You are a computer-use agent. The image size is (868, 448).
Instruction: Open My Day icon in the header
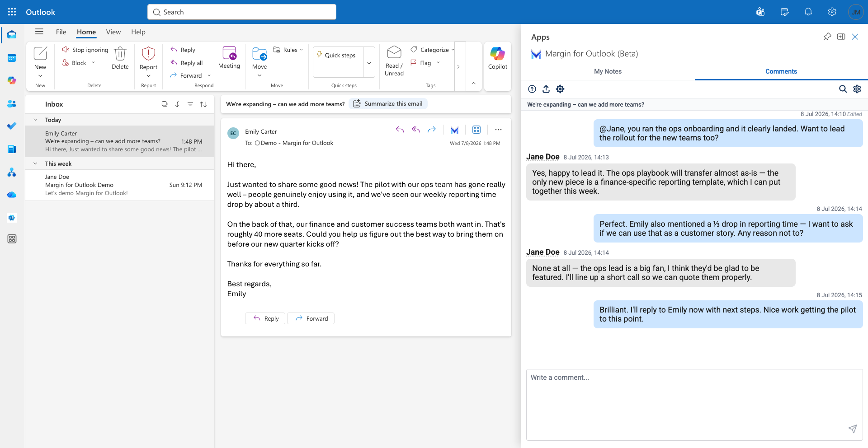point(784,12)
